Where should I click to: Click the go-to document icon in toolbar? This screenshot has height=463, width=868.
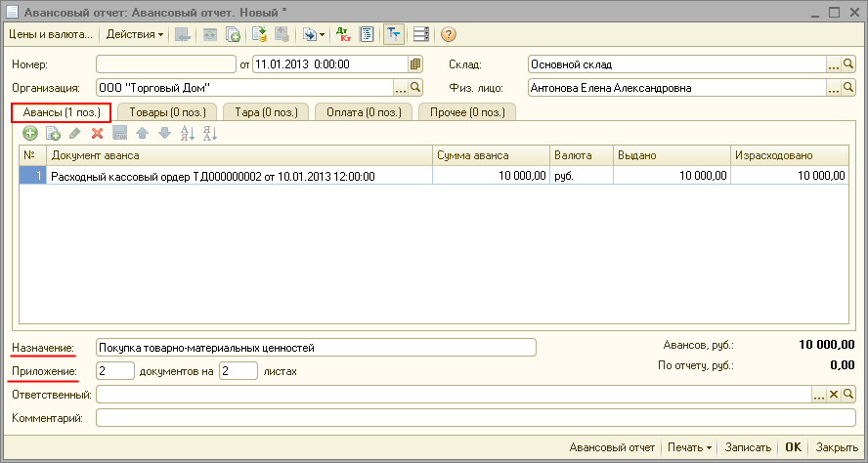coord(310,34)
